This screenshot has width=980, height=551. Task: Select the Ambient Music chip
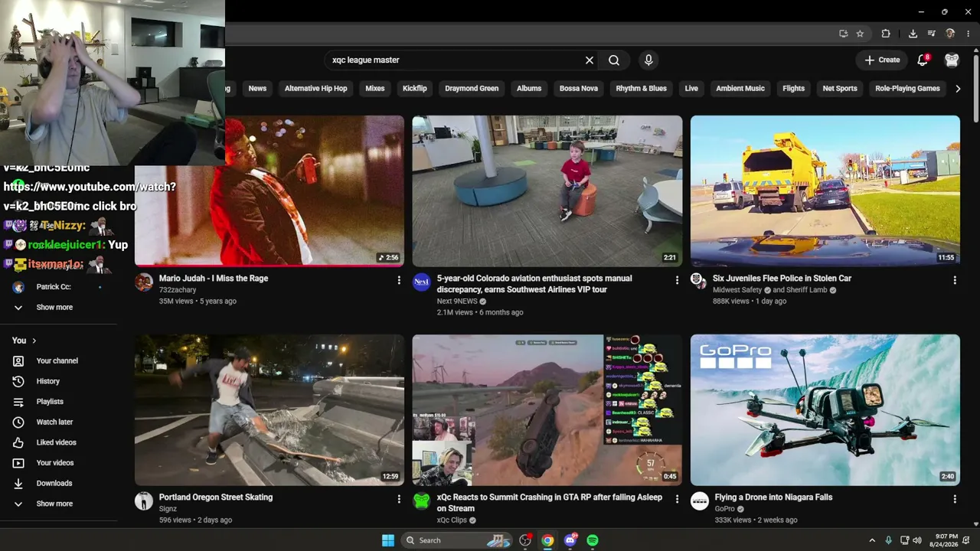pos(740,89)
